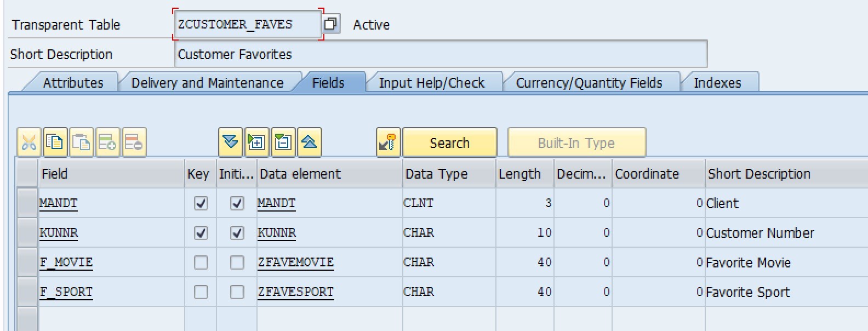Click the Copy icon in table toolbar
868x331 pixels.
tap(55, 143)
